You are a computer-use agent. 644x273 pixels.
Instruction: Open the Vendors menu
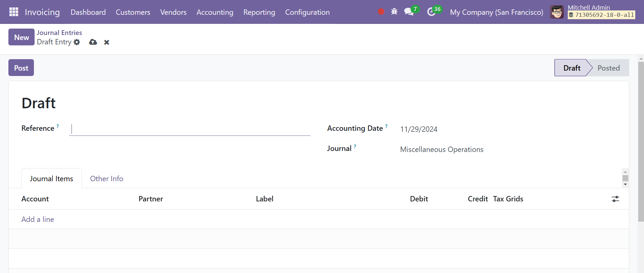click(x=173, y=12)
